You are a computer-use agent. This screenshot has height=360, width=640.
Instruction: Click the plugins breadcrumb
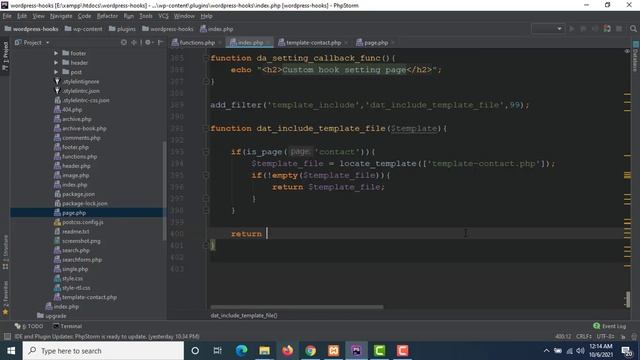tap(122, 29)
